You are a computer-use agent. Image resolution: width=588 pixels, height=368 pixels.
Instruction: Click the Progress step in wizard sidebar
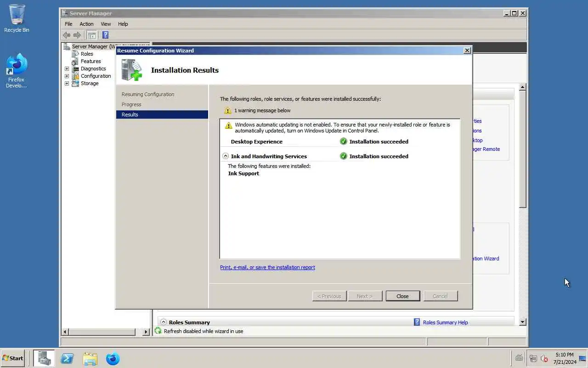click(x=131, y=104)
